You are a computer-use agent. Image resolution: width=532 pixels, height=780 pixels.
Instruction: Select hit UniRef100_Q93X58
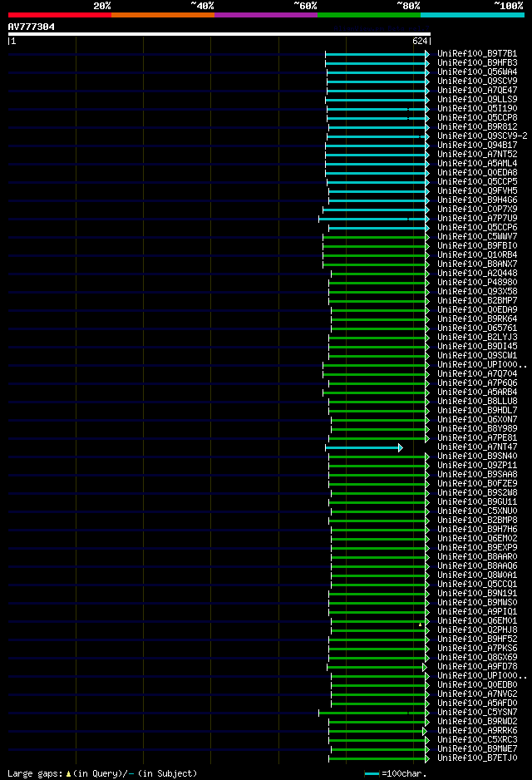tap(477, 292)
